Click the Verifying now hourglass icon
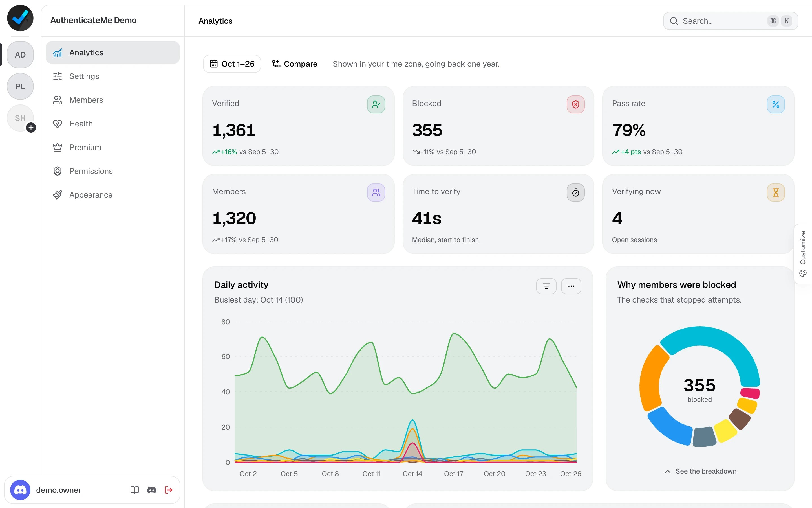Viewport: 812px width, 508px height. coord(775,192)
